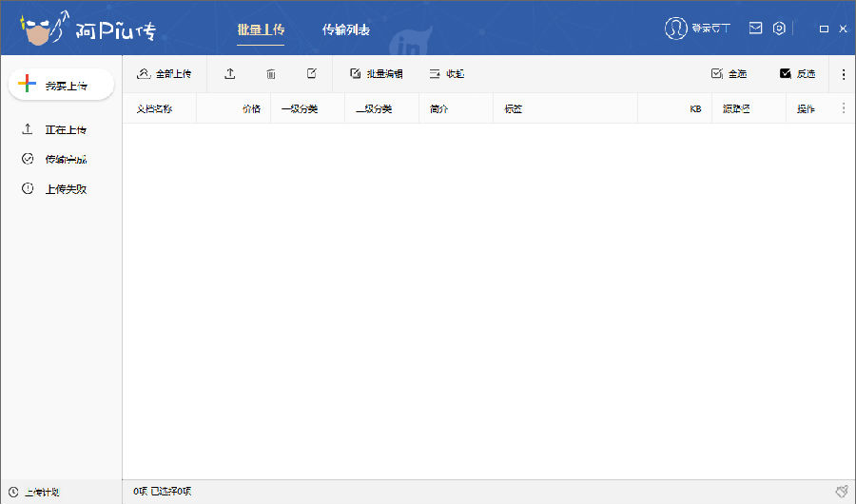Click the user avatar login icon
This screenshot has width=856, height=504.
(x=675, y=29)
